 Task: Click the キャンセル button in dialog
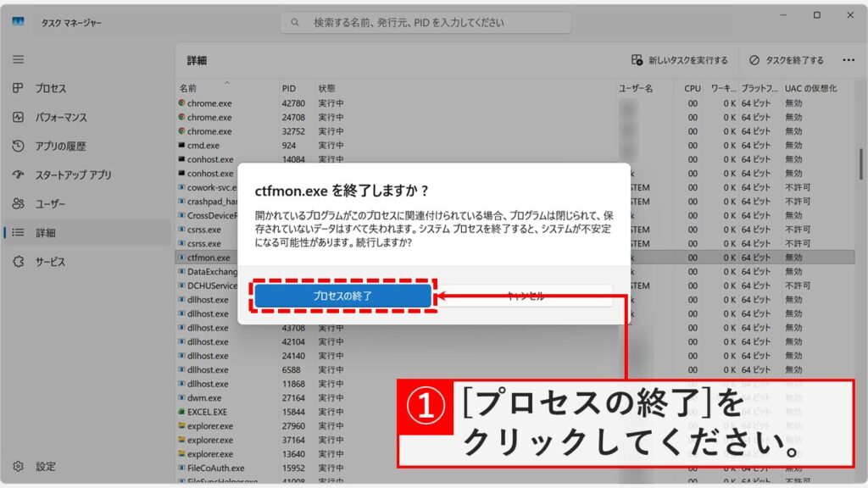coord(525,296)
